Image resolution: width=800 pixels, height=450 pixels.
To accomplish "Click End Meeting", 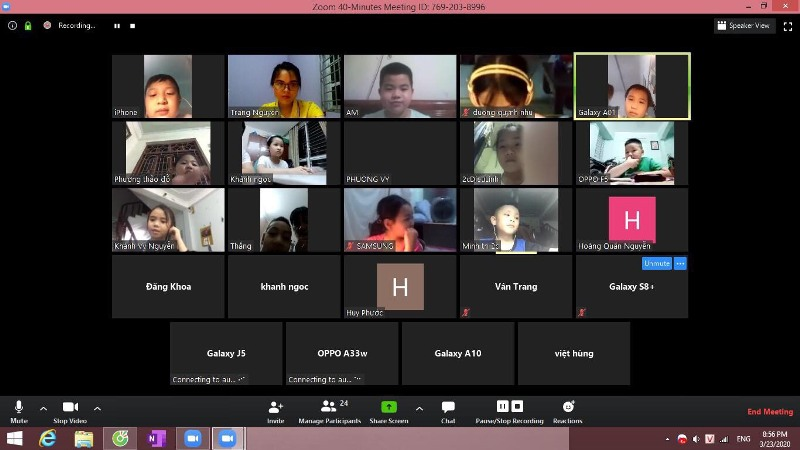I will pyautogui.click(x=770, y=412).
